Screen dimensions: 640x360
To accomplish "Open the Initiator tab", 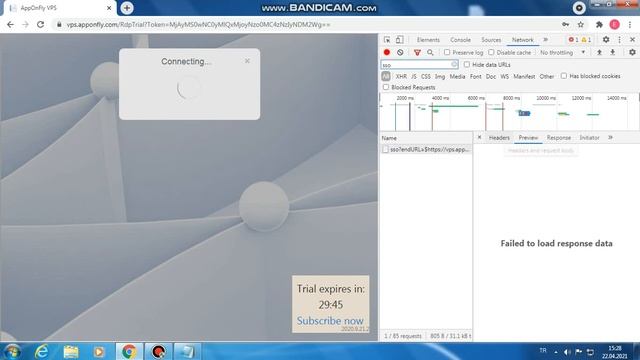I will [589, 138].
